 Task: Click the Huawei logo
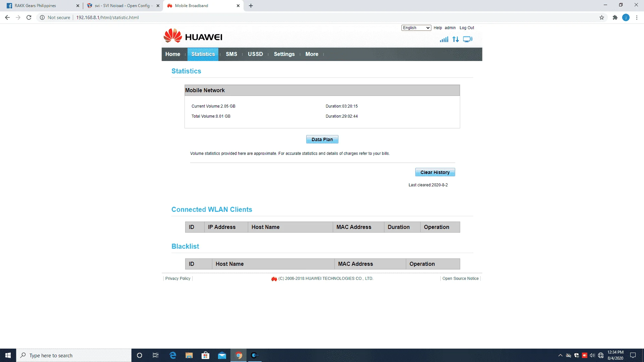[x=193, y=36]
